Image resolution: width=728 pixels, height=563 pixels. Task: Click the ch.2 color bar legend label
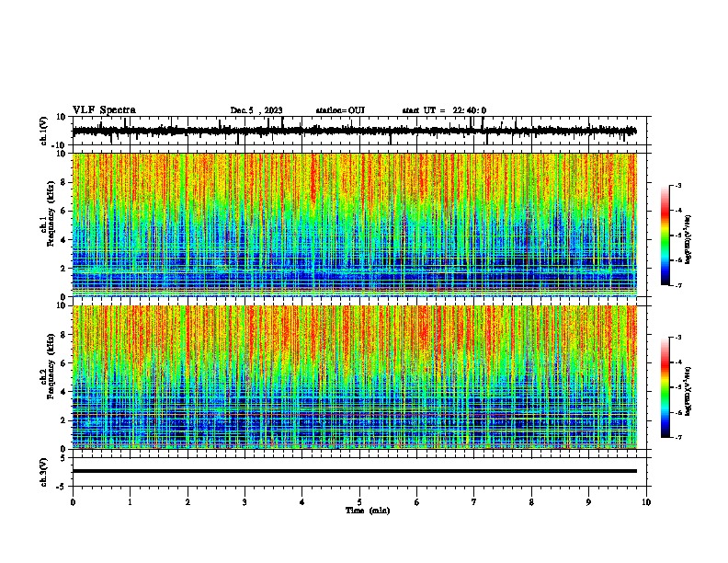click(x=688, y=392)
